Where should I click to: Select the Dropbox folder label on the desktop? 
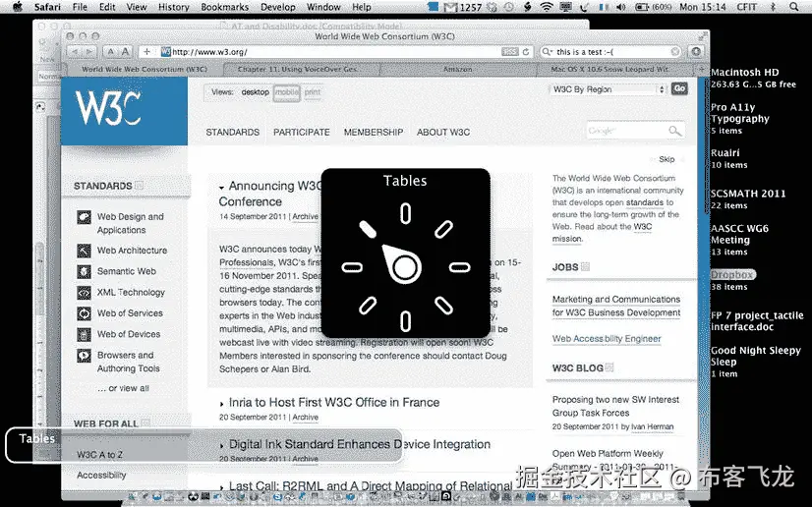click(732, 275)
